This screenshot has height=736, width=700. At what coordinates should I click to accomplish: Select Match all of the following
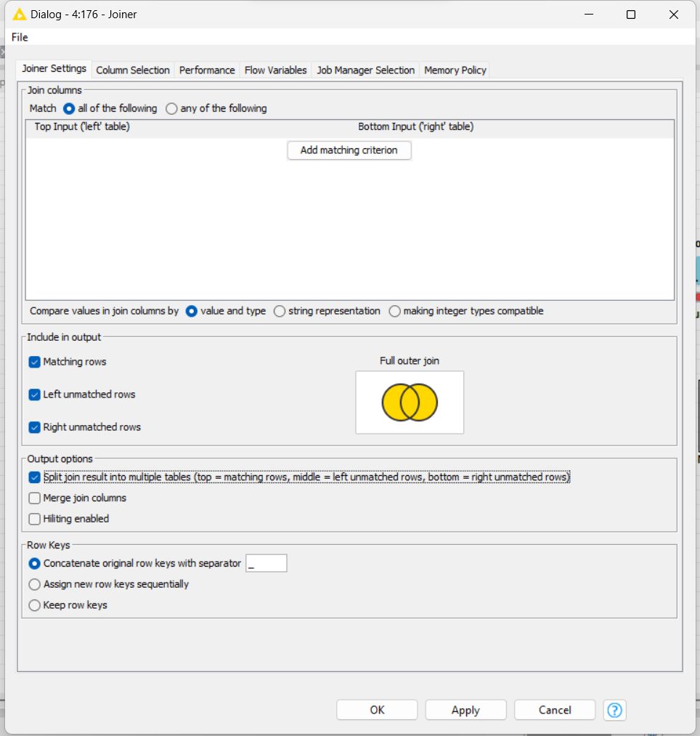(x=69, y=108)
